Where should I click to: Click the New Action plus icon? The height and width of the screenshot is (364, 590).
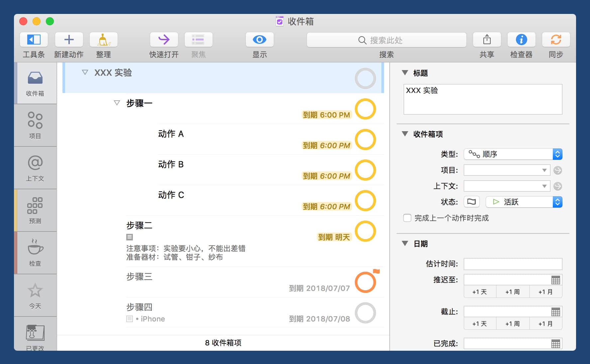pos(69,40)
